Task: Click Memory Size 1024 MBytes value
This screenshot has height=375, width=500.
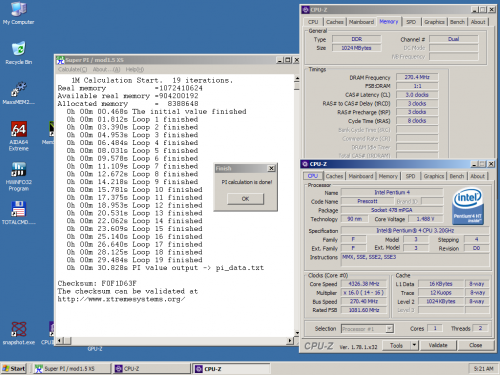Action: click(356, 48)
